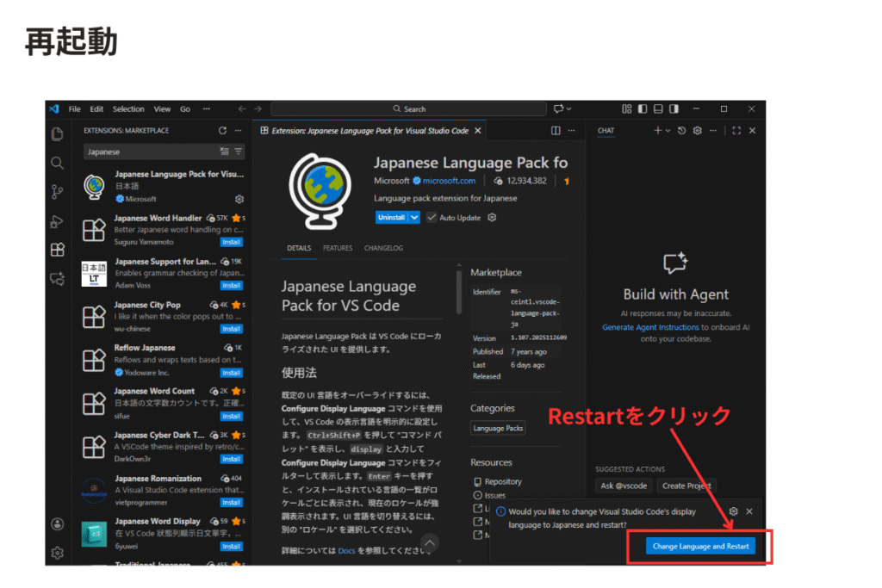Toggle the primary side bar layout button
This screenshot has width=882, height=588.
642,109
